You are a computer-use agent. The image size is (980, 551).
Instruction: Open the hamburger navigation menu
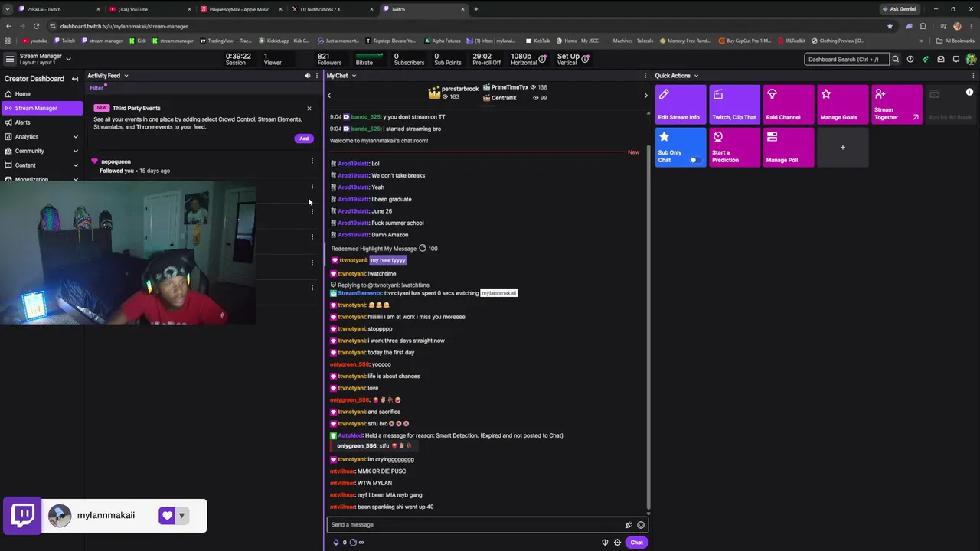9,59
